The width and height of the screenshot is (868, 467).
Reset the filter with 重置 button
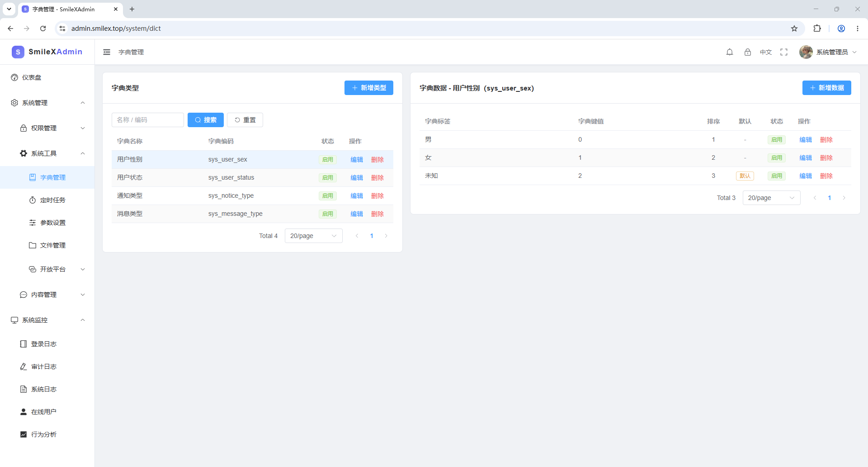(245, 120)
